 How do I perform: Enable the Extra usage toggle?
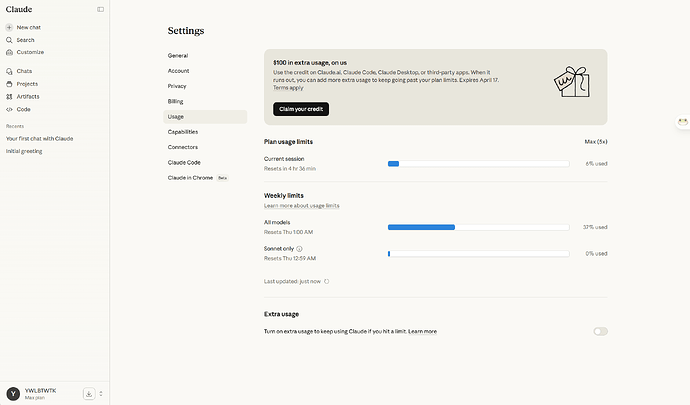[x=600, y=331]
